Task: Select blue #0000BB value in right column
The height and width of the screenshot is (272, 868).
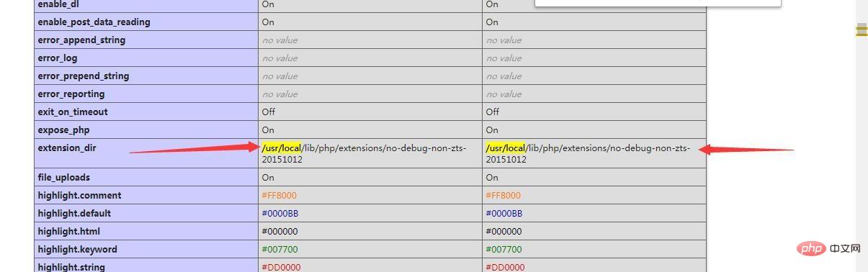Action: (504, 214)
